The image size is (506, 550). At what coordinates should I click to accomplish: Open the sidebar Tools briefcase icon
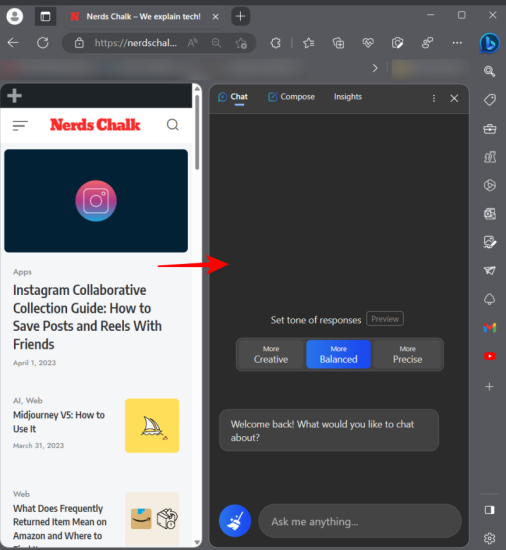(490, 129)
